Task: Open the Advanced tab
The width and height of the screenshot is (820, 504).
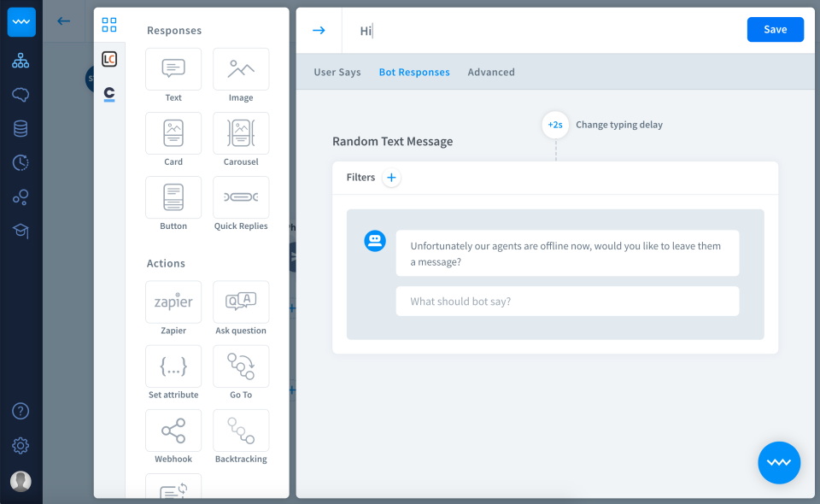Action: (x=491, y=72)
